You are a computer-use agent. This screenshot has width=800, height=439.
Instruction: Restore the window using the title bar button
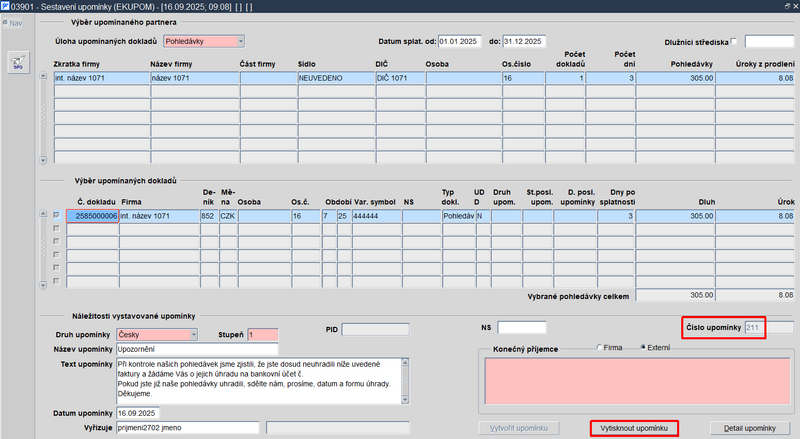click(x=787, y=6)
